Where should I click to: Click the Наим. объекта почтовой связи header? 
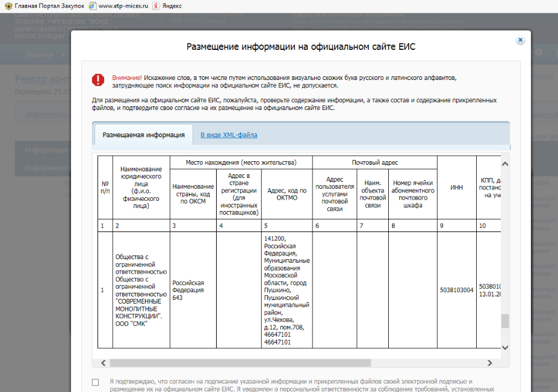[373, 194]
